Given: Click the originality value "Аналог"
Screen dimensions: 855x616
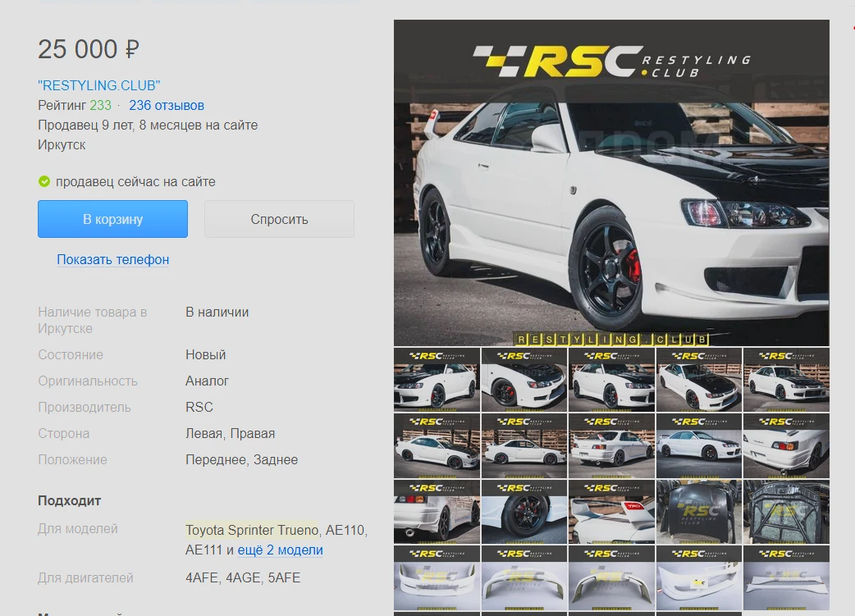Looking at the screenshot, I should coord(208,381).
